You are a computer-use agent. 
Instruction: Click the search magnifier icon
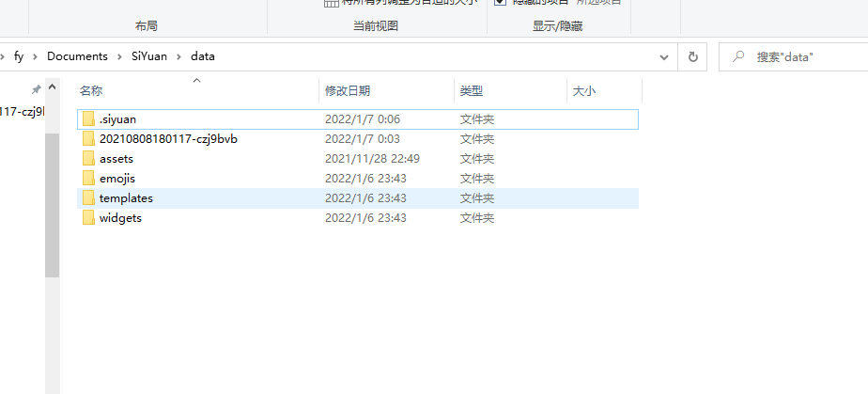click(x=738, y=56)
